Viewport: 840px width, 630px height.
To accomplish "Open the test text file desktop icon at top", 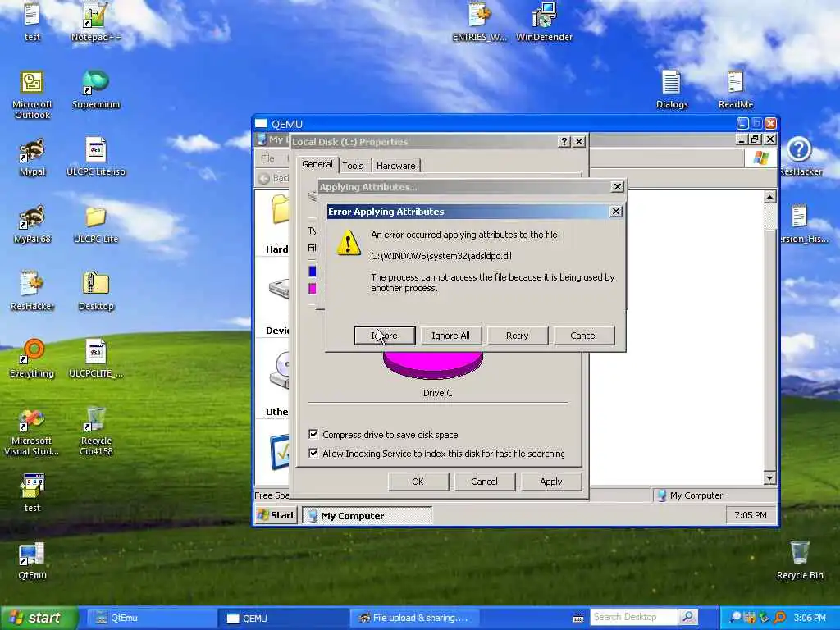I will click(32, 21).
